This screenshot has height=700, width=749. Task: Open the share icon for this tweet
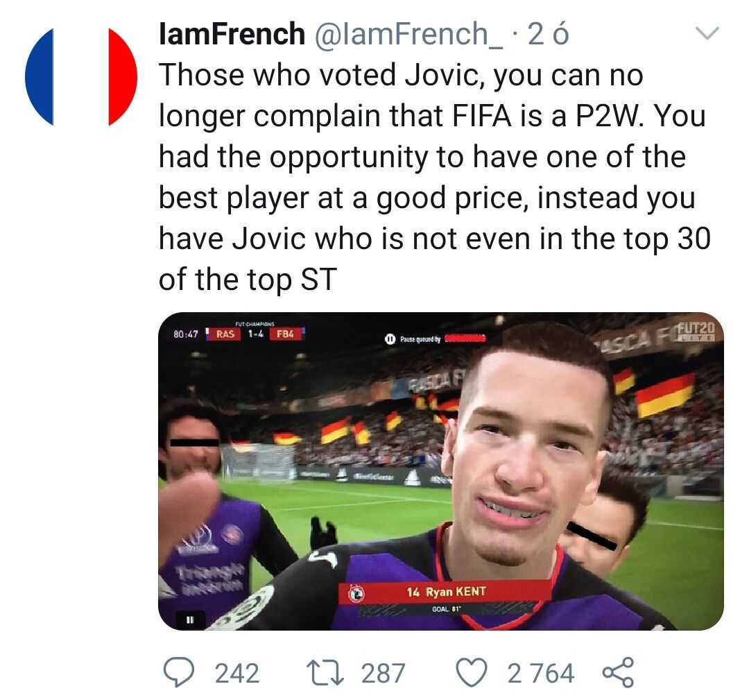point(618,673)
